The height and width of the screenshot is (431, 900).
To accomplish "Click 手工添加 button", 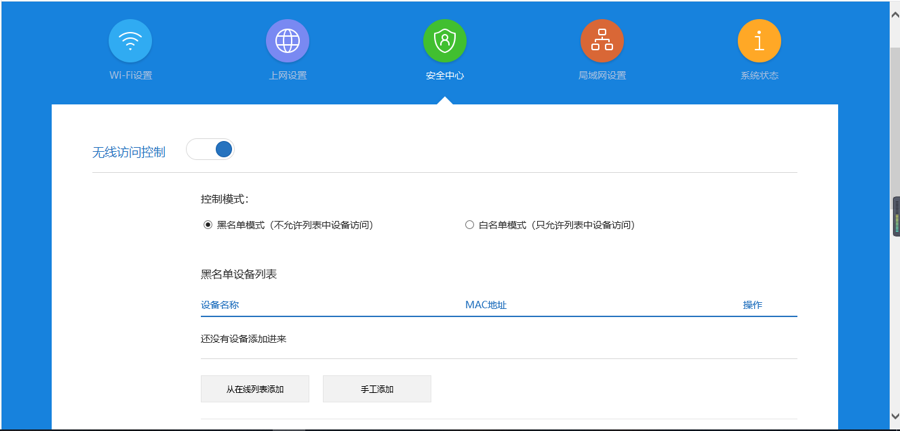I will coord(377,389).
